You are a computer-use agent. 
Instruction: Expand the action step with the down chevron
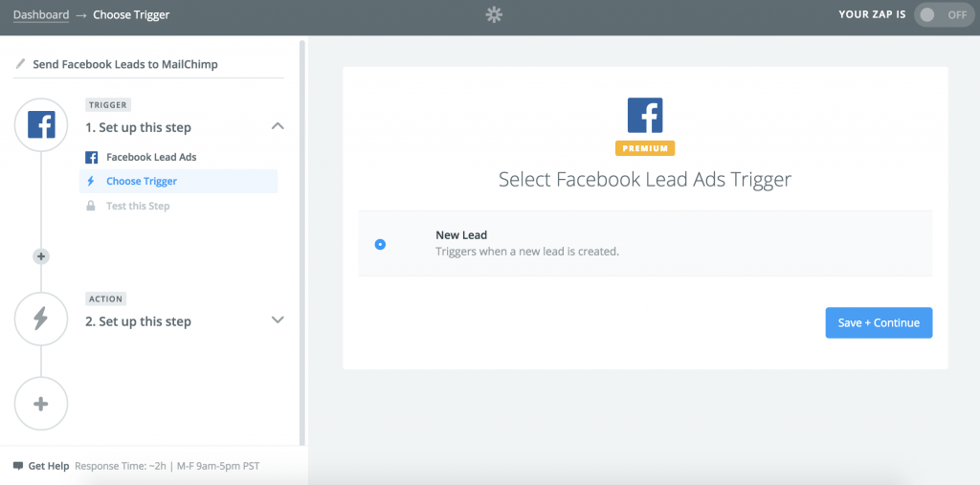pyautogui.click(x=278, y=320)
